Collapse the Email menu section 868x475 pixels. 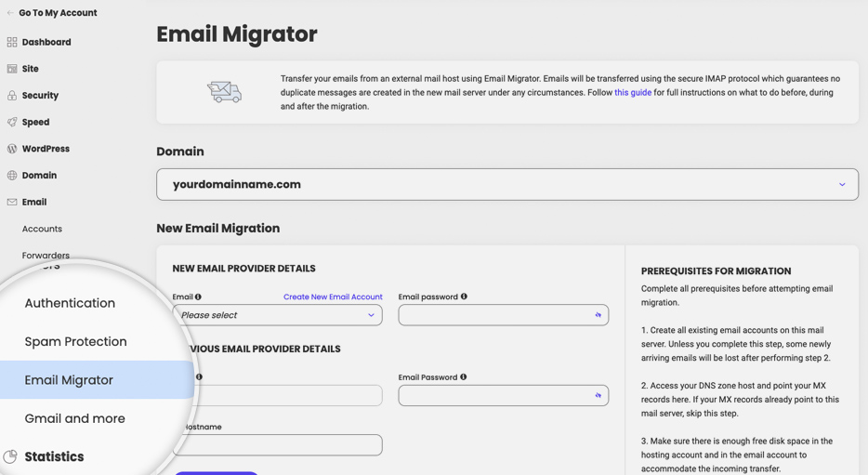tap(34, 202)
